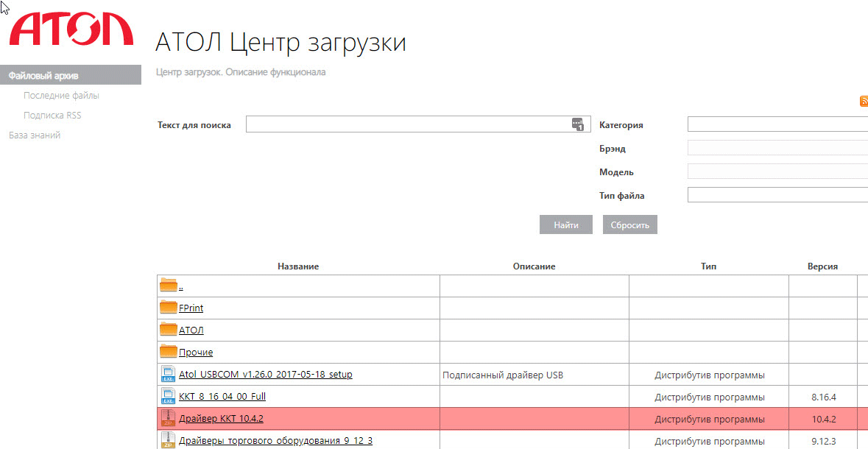Viewport: 868px width, 449px height.
Task: Open the FPrint folder icon
Action: pos(169,308)
